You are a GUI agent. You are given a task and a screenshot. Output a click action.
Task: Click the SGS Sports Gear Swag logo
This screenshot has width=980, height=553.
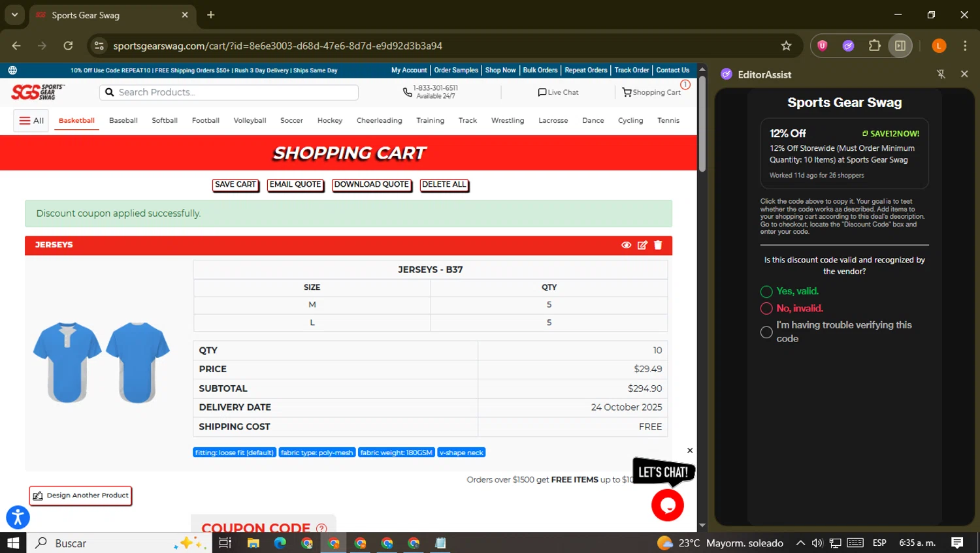click(x=38, y=92)
